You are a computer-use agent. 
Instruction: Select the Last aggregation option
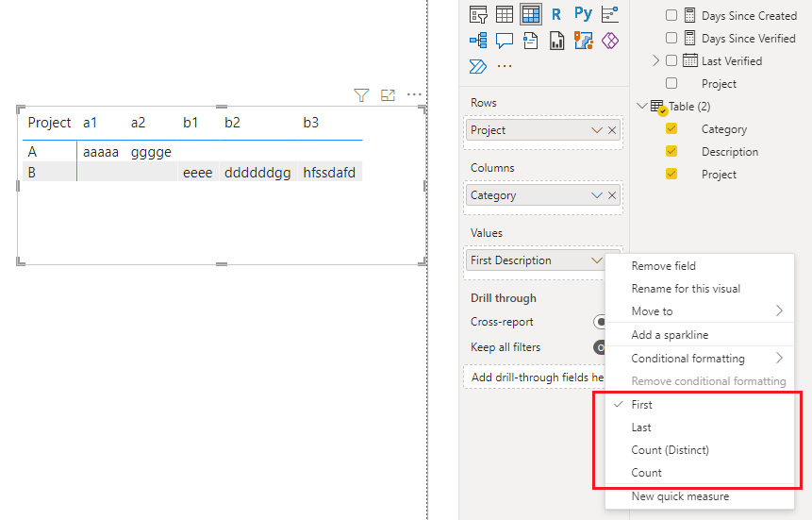coord(700,428)
